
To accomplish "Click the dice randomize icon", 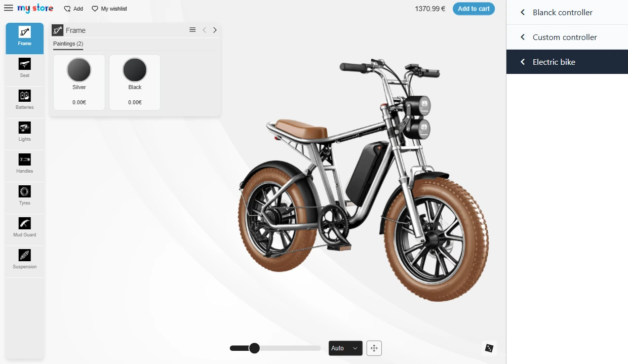I will [489, 348].
